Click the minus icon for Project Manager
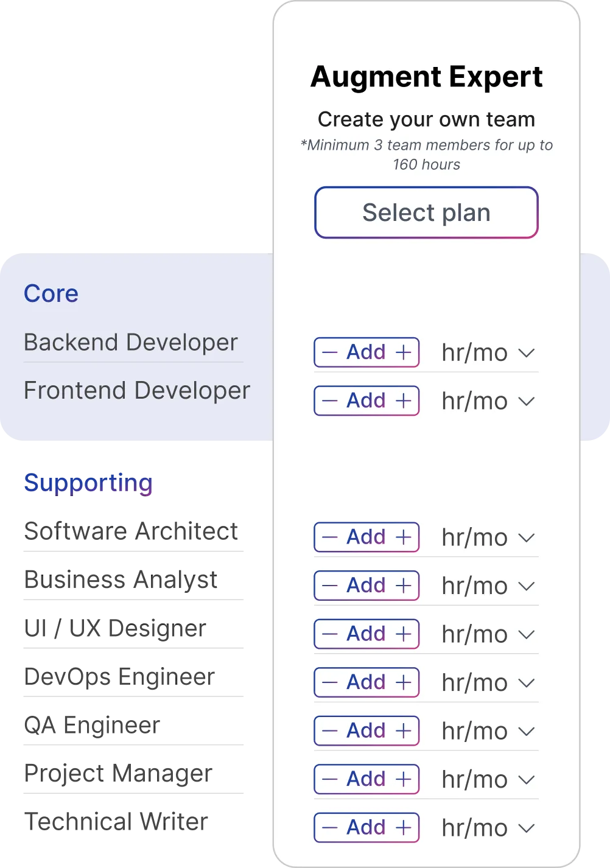Image resolution: width=610 pixels, height=868 pixels. click(329, 779)
